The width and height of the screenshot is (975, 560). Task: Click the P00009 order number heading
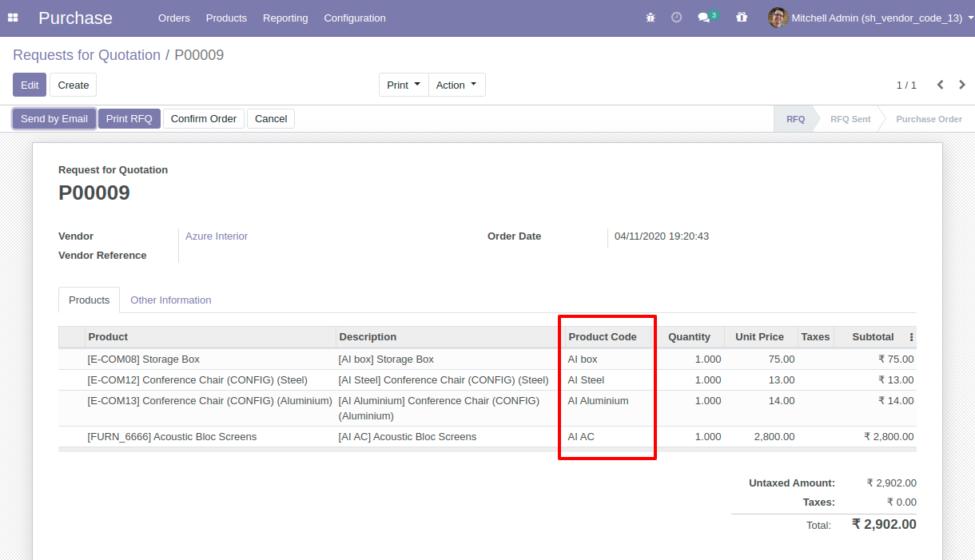point(94,193)
